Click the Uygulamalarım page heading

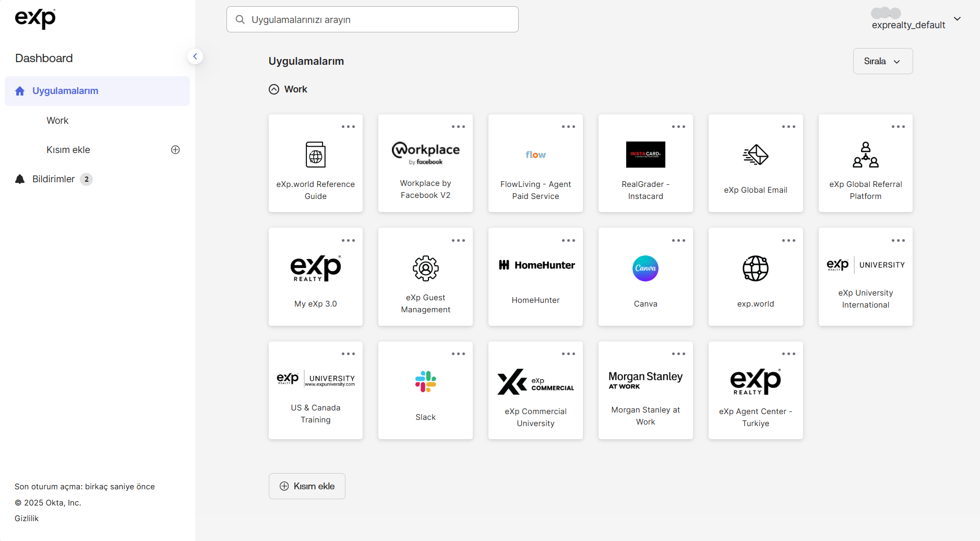click(x=306, y=61)
